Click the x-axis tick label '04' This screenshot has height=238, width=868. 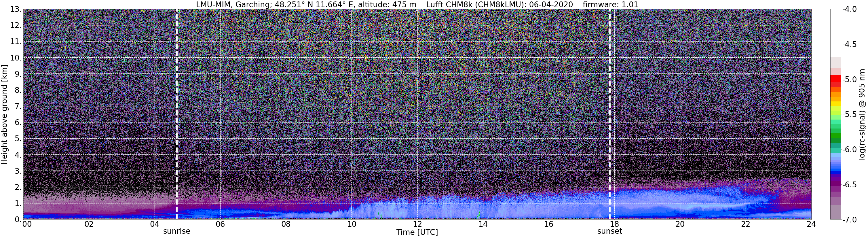[x=154, y=224]
